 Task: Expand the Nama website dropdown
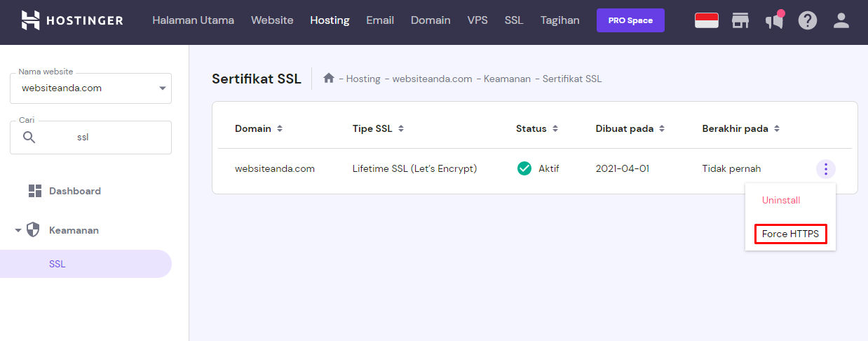click(163, 88)
